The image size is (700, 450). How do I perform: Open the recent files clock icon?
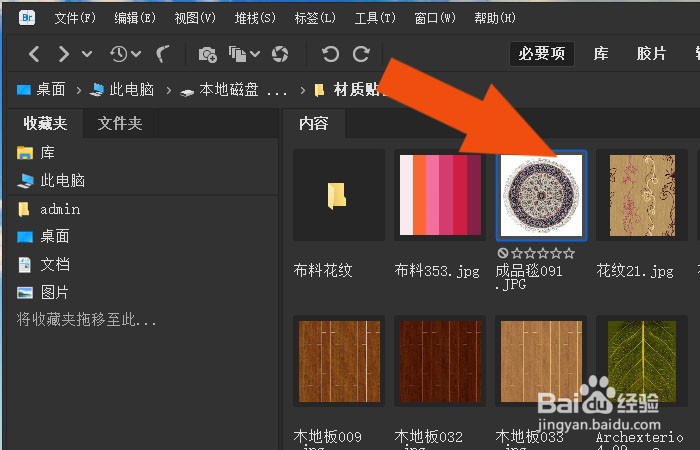click(x=119, y=54)
